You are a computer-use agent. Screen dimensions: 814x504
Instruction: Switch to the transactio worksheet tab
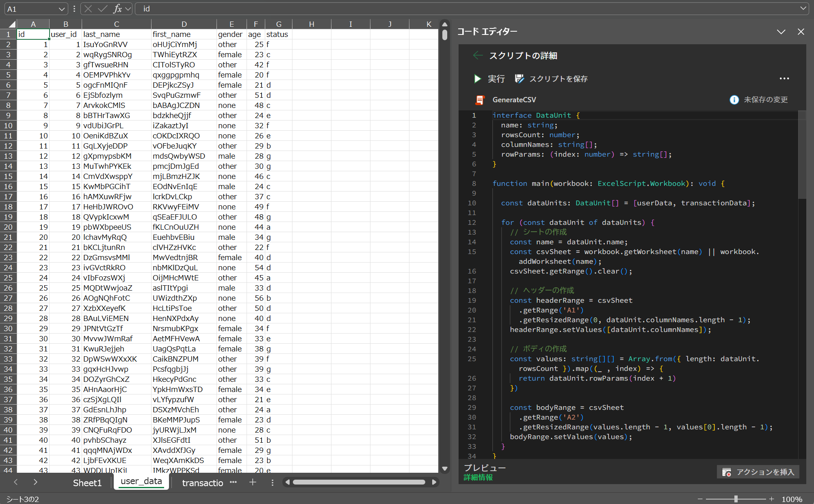[x=202, y=482]
